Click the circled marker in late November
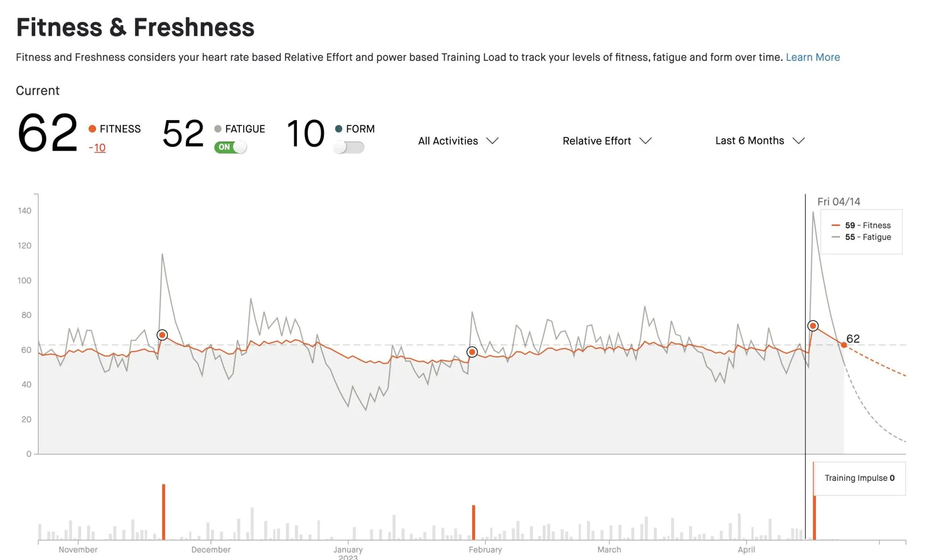Viewport: 927px width, 560px height. [162, 335]
